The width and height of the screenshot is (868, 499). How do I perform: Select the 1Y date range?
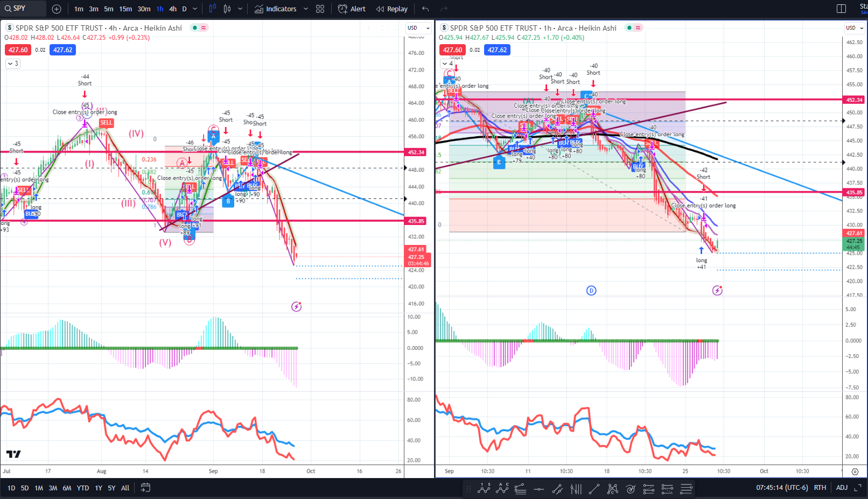tap(99, 488)
